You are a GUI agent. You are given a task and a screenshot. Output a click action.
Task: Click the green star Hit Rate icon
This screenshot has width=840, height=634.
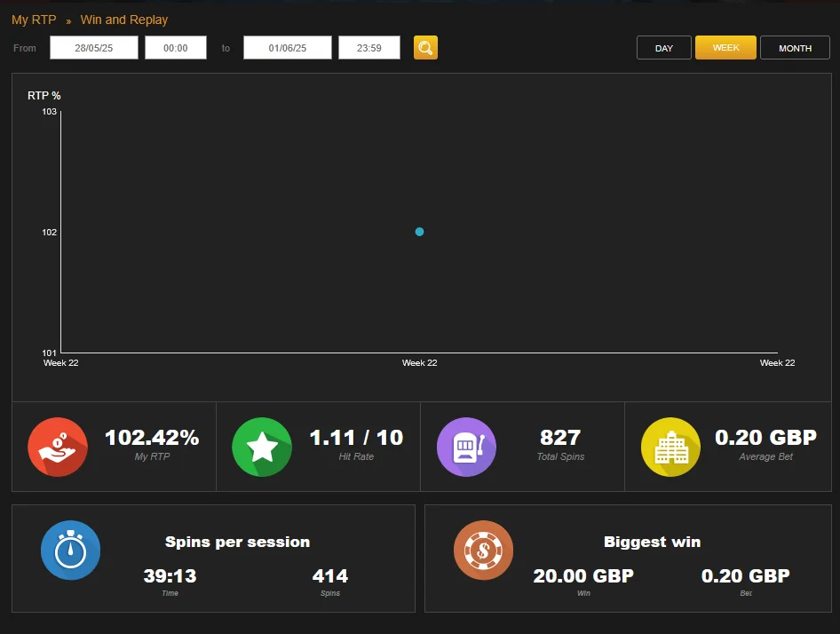point(262,447)
